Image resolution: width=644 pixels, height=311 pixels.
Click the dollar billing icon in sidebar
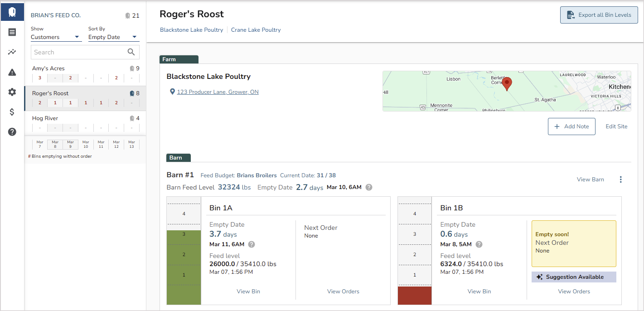point(12,112)
